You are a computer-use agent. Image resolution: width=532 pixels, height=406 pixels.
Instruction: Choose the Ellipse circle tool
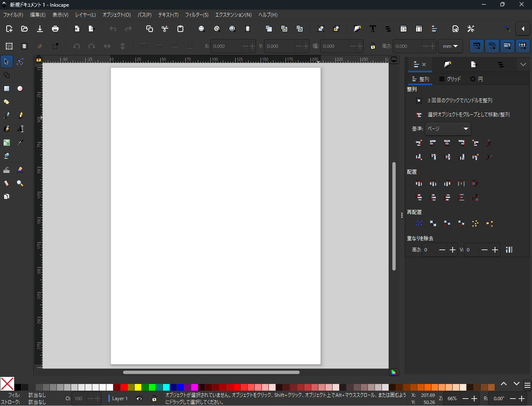[20, 89]
